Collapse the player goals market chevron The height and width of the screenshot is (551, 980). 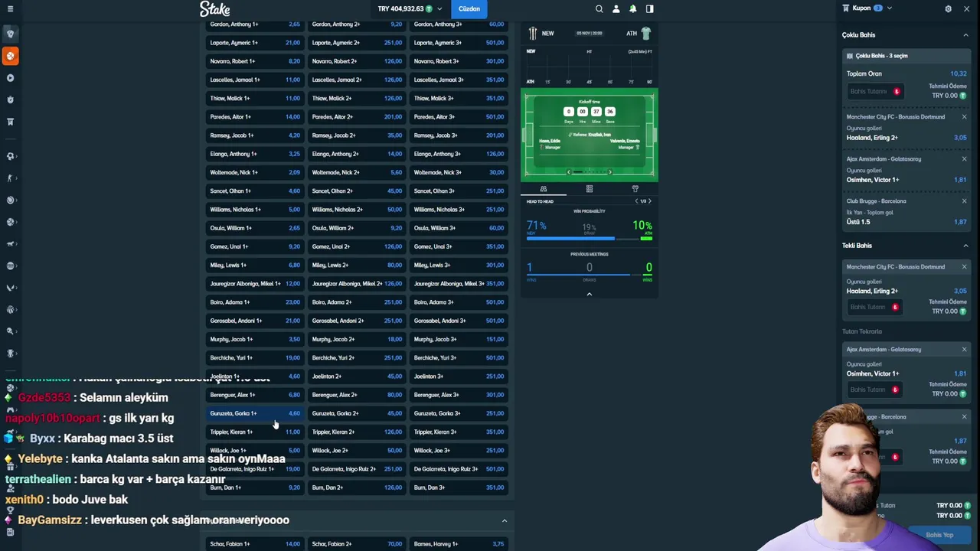(x=504, y=520)
